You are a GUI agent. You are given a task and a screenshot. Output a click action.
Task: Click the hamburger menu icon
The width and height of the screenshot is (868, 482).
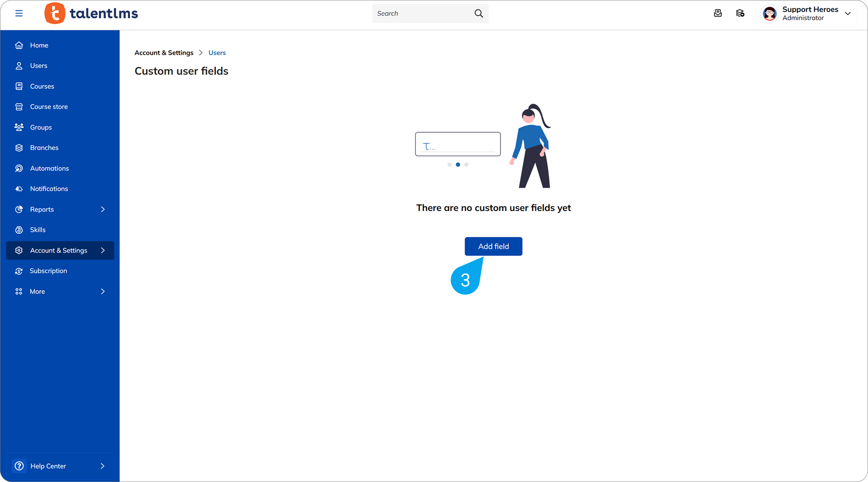click(x=19, y=14)
